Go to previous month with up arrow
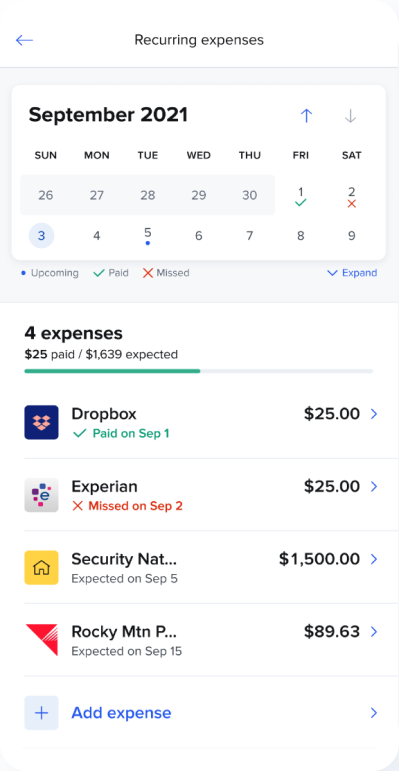This screenshot has height=771, width=399. [x=306, y=116]
